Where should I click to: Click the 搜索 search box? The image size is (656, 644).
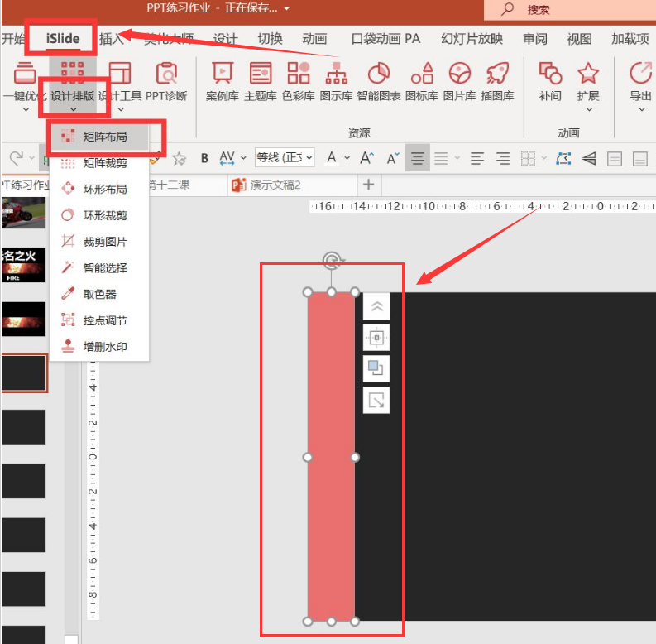[570, 10]
